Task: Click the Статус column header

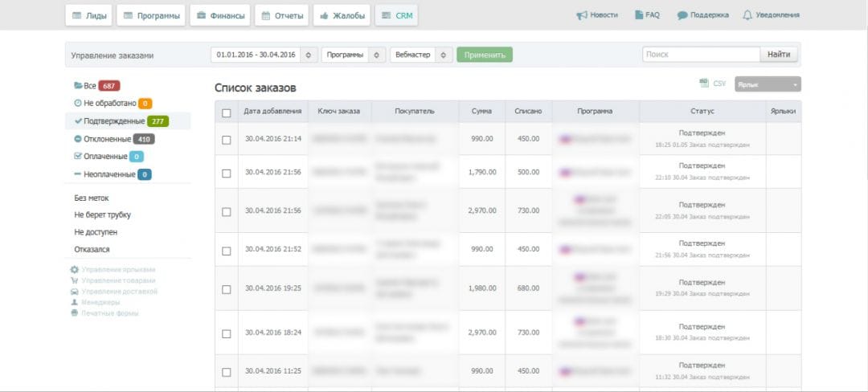Action: (702, 111)
